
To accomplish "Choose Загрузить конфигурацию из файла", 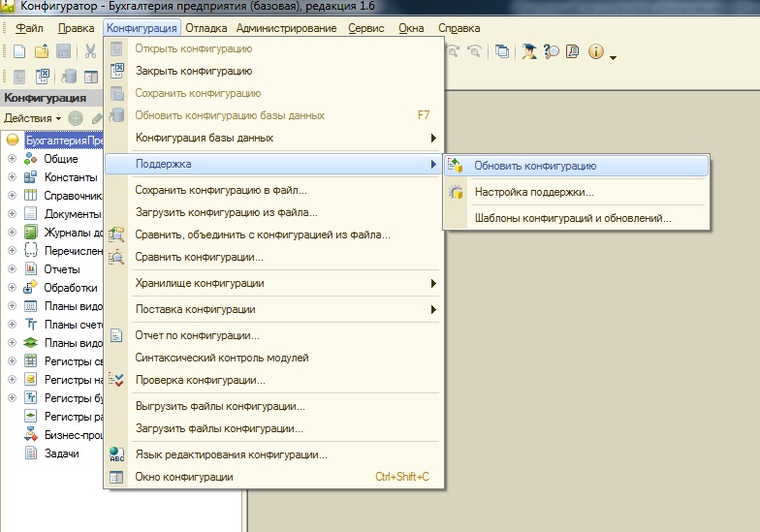I will coord(273,212).
